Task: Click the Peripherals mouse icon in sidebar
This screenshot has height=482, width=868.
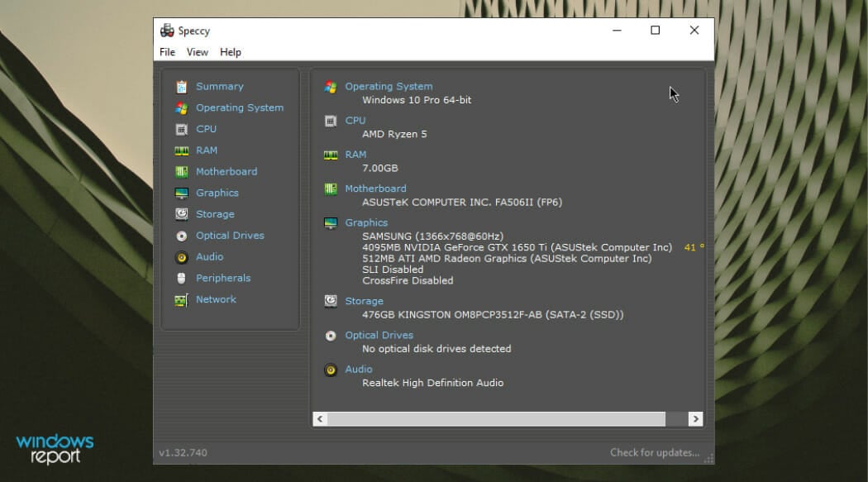Action: pyautogui.click(x=181, y=279)
